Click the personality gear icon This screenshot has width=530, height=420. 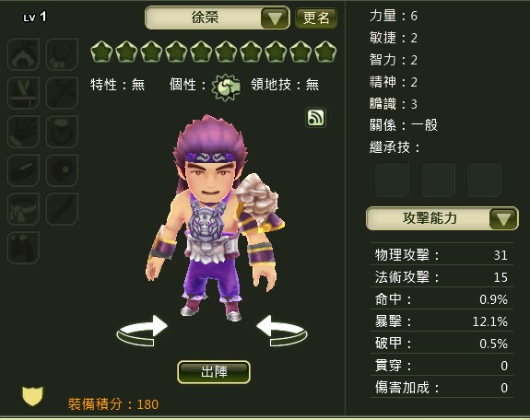click(x=226, y=87)
